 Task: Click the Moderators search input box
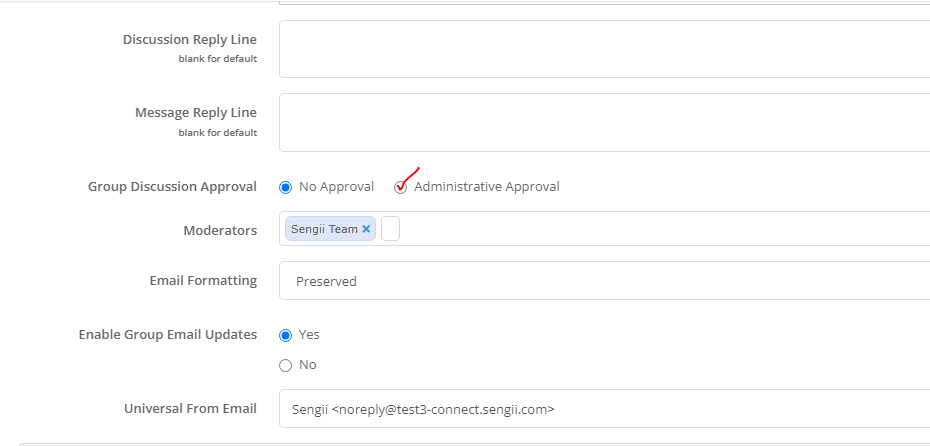(x=390, y=228)
